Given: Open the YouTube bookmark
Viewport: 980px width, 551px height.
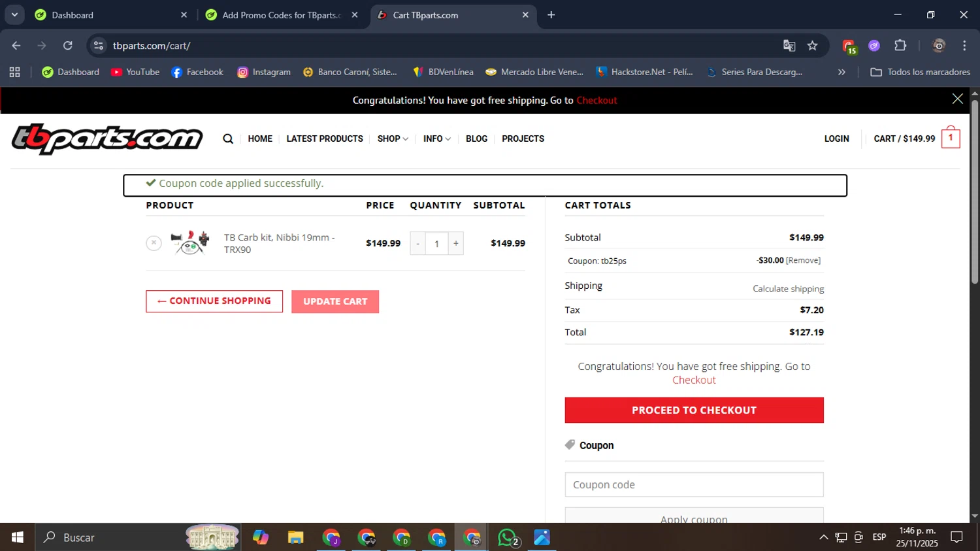Looking at the screenshot, I should (x=135, y=72).
